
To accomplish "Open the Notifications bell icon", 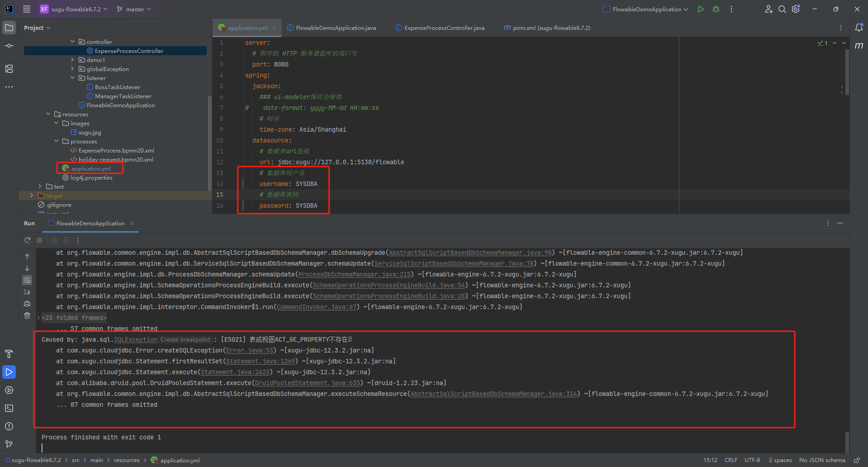I will (x=859, y=28).
